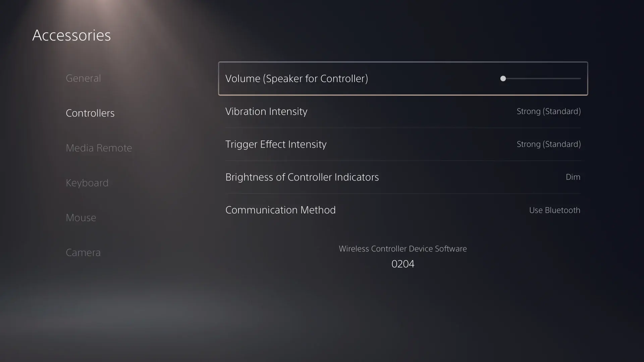Open the Keyboard settings category
This screenshot has height=362, width=644.
coord(87,183)
